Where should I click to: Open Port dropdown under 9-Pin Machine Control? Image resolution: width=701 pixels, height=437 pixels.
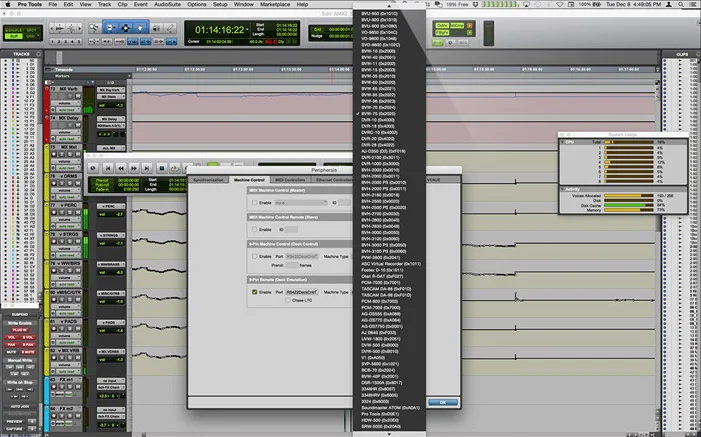(302, 256)
